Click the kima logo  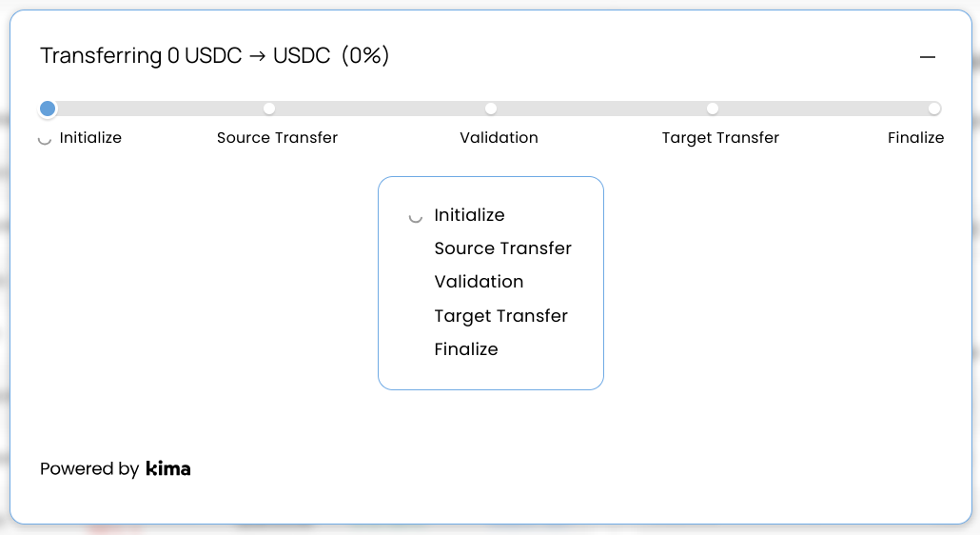[x=168, y=468]
